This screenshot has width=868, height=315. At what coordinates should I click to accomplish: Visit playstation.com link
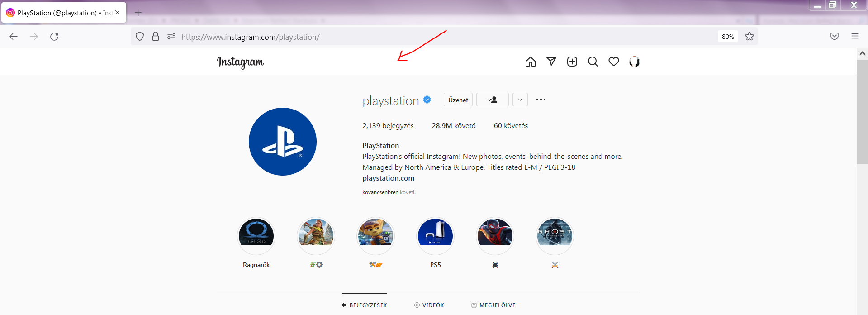coord(389,178)
